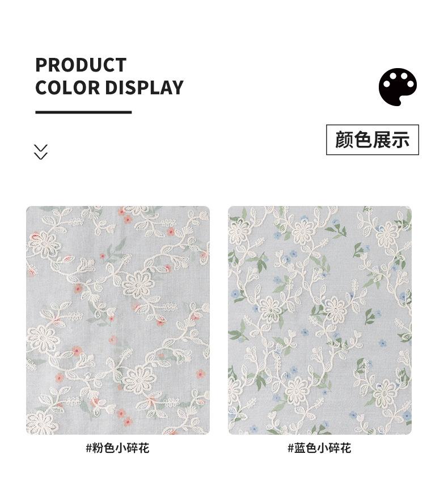Click the 颜色展示 boxed label

click(372, 140)
